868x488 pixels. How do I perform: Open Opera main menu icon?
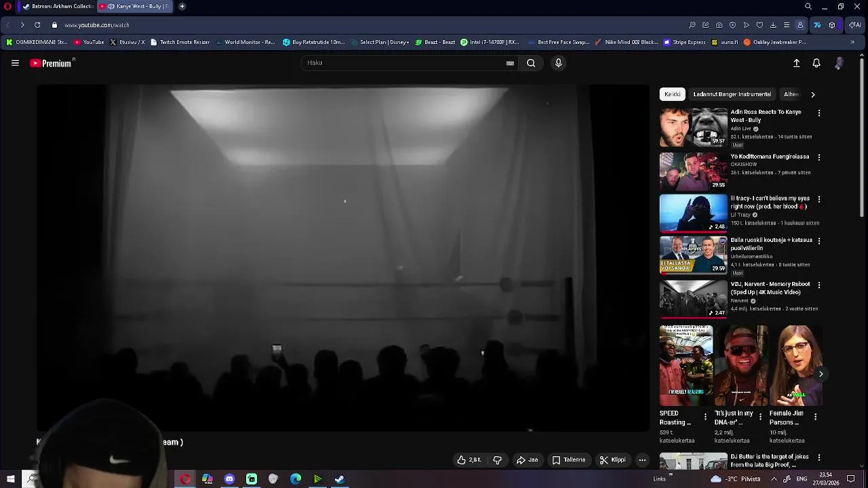coord(7,6)
